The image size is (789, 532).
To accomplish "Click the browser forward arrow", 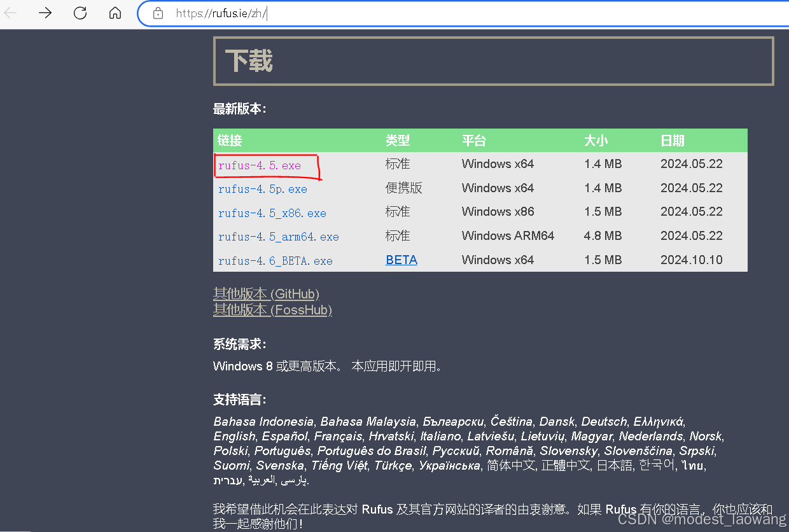I will 45,13.
